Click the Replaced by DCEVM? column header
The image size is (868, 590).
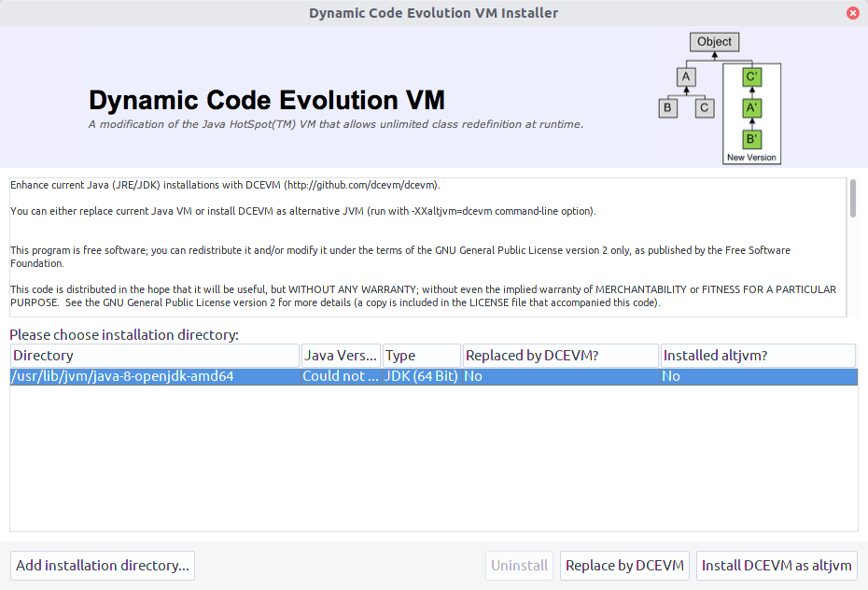pos(560,356)
